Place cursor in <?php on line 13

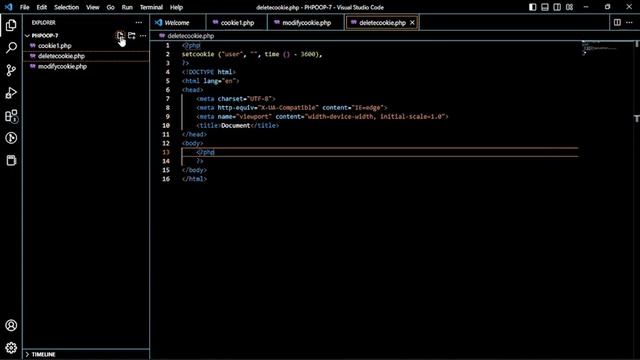(205, 152)
